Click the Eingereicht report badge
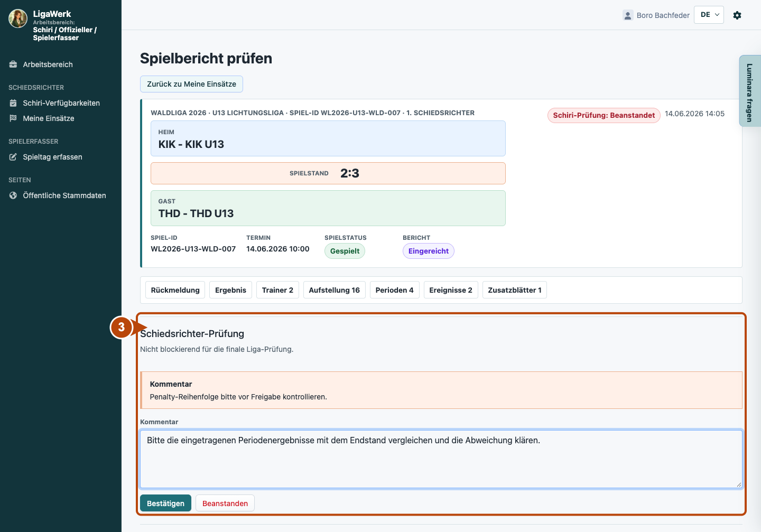 click(429, 251)
